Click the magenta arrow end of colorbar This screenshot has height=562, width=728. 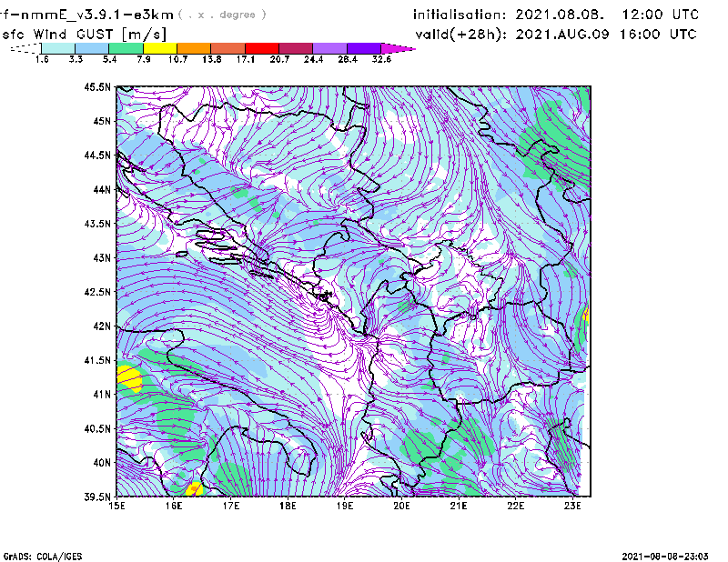pos(398,48)
